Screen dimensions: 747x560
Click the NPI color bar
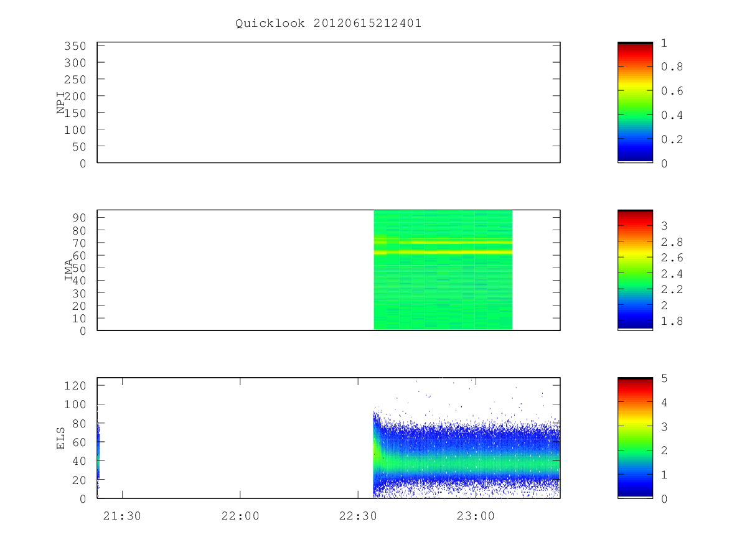635,102
